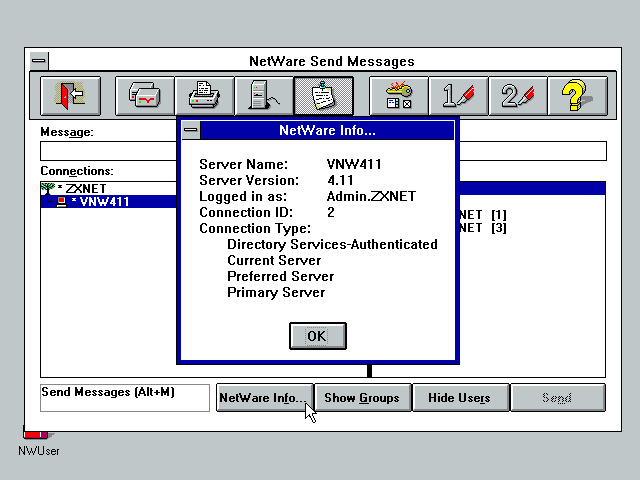Click the NetWare Info... button
The image size is (640, 480).
(x=264, y=398)
